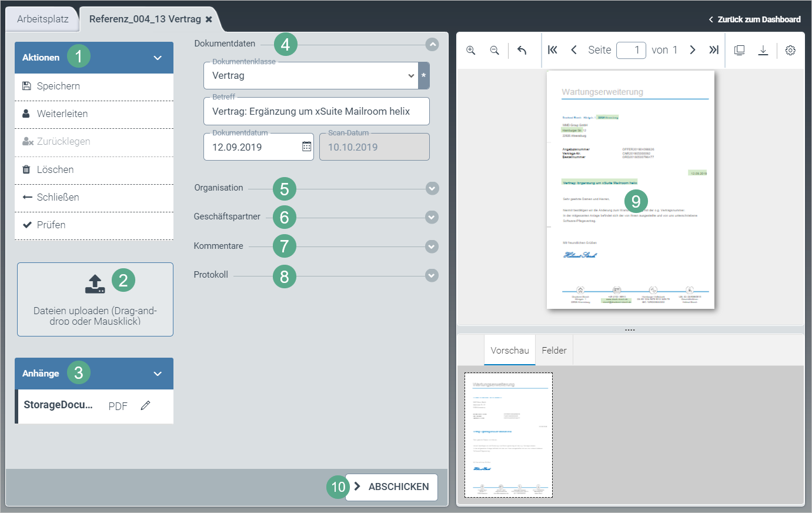Open the Dokumentdatum calendar picker

(306, 147)
